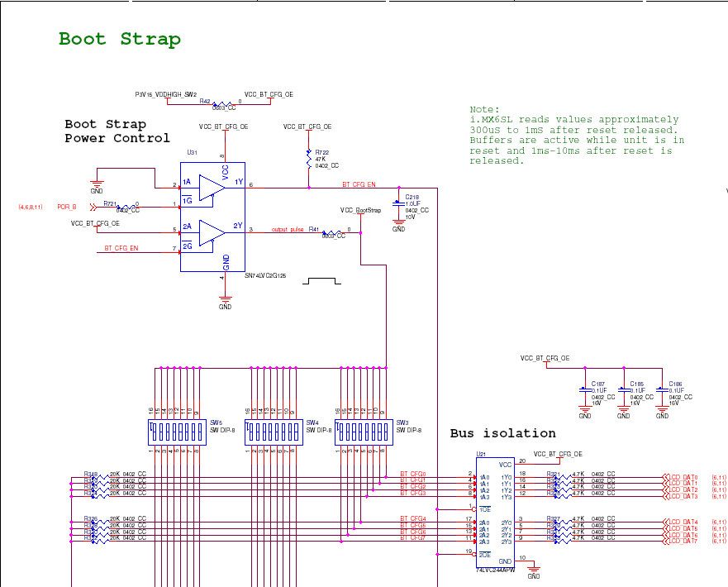Select decoupling capacitor C185

pyautogui.click(x=624, y=390)
